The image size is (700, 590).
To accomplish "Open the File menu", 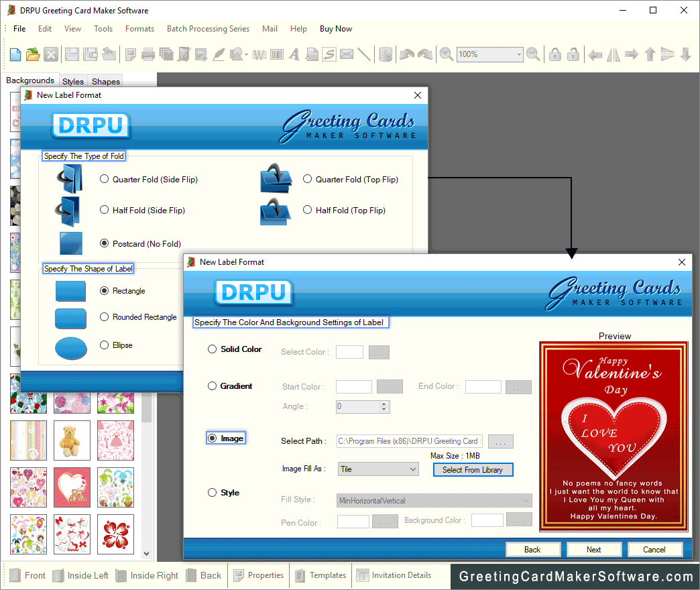I will (19, 29).
